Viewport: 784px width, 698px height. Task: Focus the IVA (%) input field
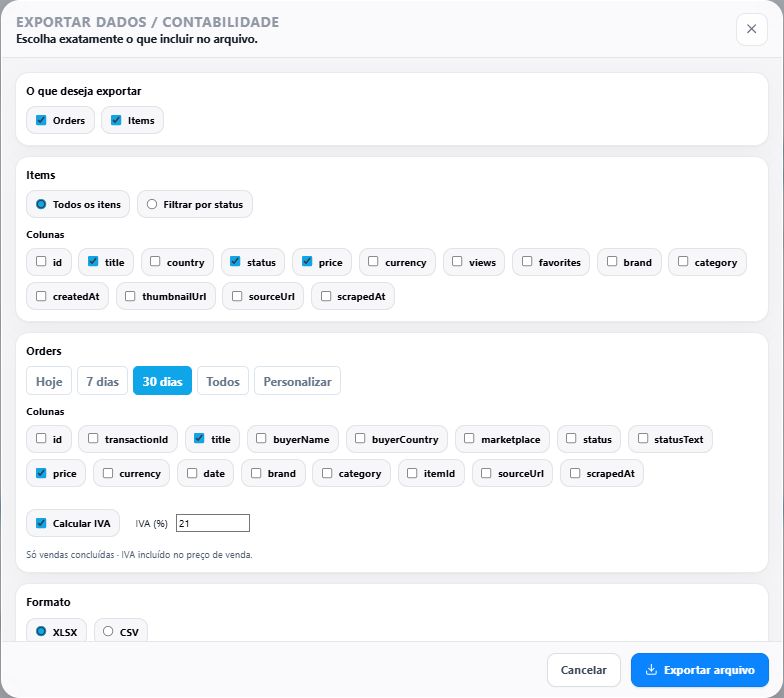point(212,523)
